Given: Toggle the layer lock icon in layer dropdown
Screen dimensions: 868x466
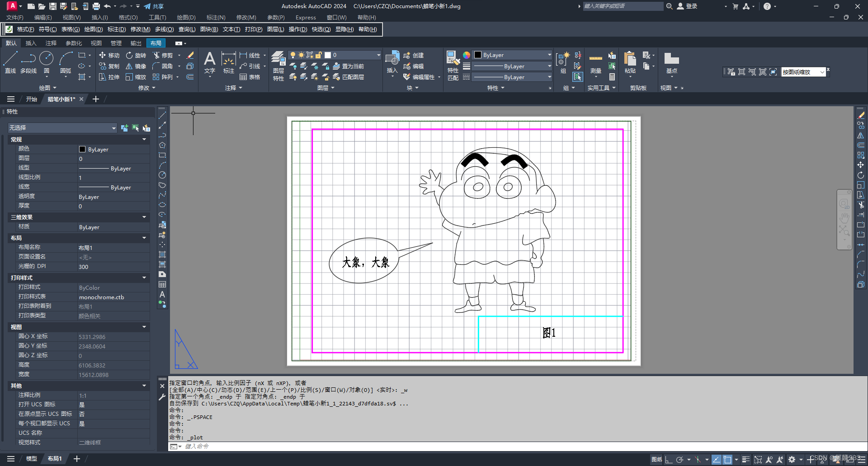Looking at the screenshot, I should [x=319, y=55].
